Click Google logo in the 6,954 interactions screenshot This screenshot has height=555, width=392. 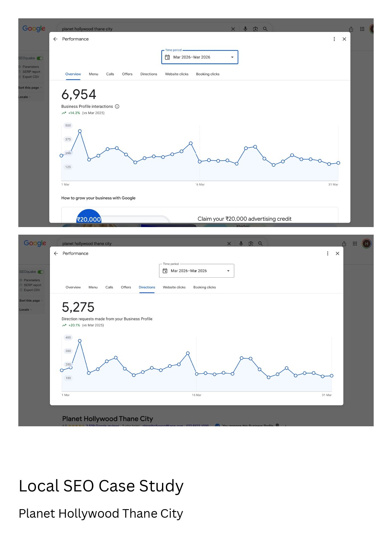pyautogui.click(x=34, y=28)
